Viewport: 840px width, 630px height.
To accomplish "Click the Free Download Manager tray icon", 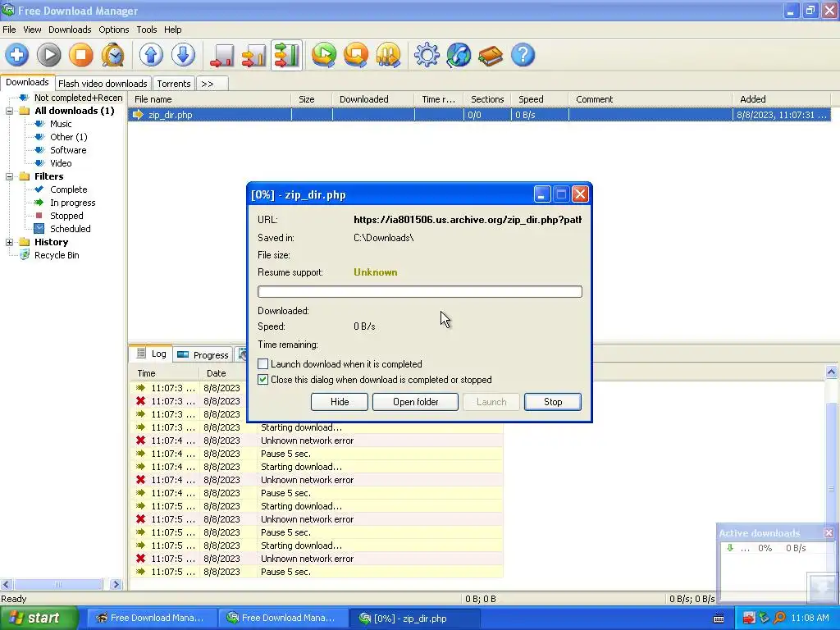I will pyautogui.click(x=764, y=619).
